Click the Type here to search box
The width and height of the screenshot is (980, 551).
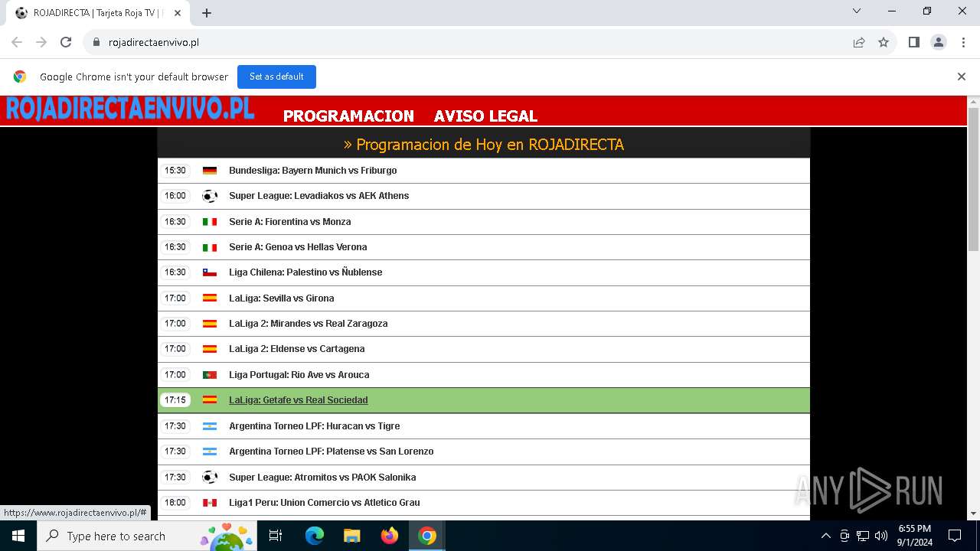pos(145,536)
